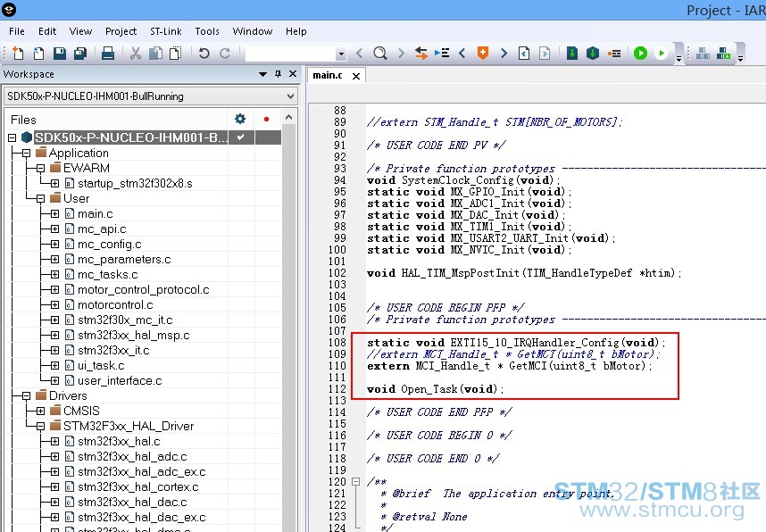766x532 pixels.
Task: Save the current file
Action: coord(60,54)
